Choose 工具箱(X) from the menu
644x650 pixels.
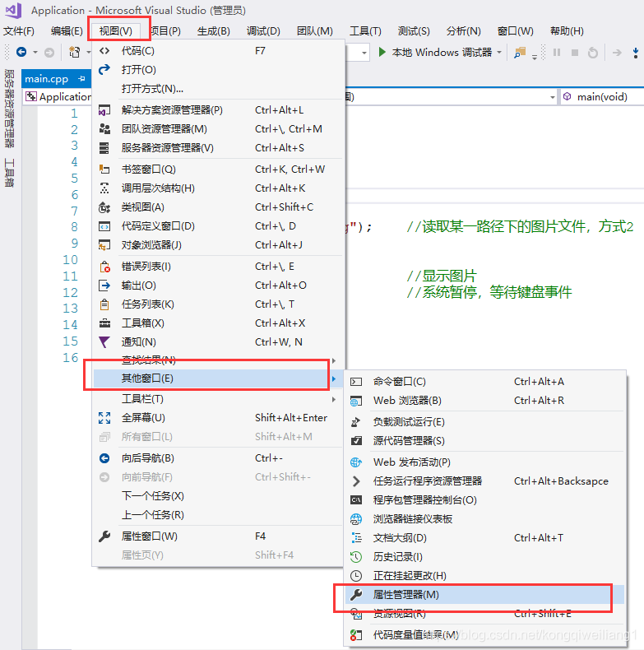[x=219, y=323]
